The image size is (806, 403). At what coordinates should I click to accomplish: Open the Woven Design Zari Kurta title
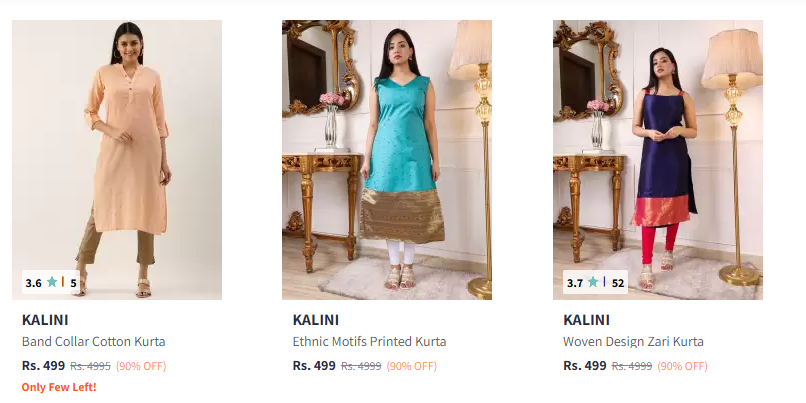633,341
